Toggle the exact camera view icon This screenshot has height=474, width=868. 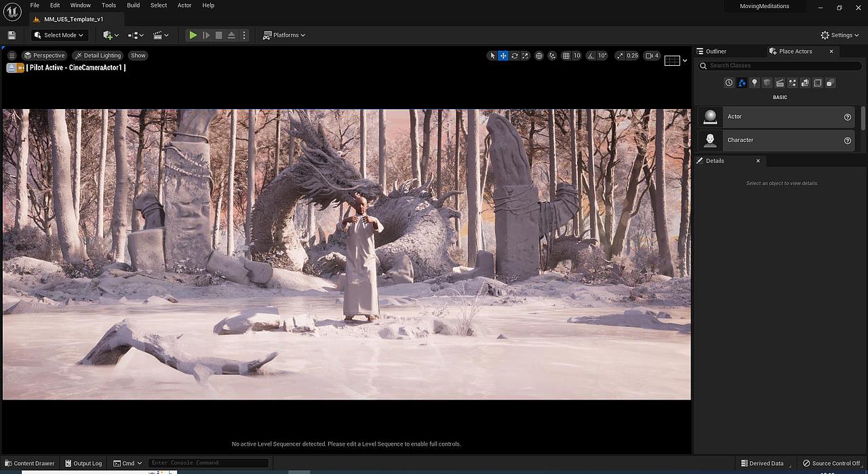pos(21,68)
